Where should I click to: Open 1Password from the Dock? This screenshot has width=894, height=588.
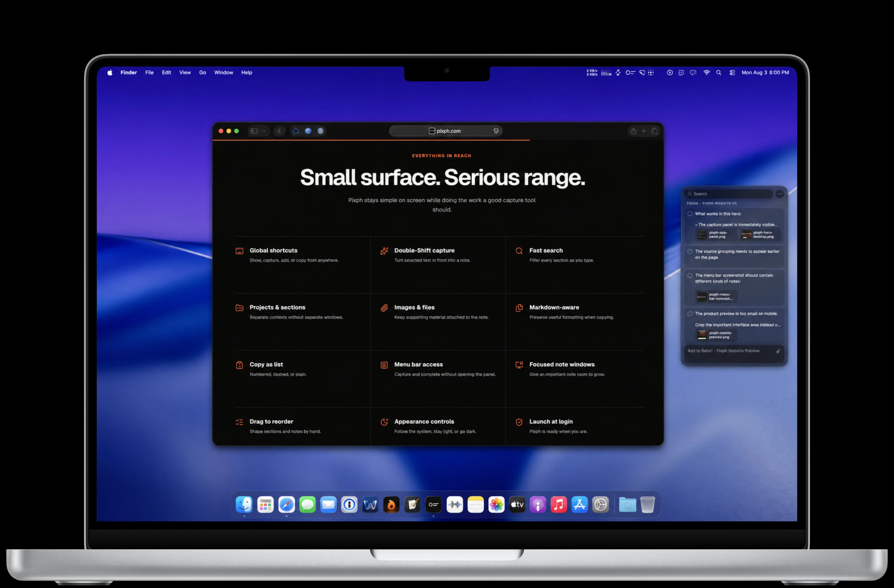349,504
